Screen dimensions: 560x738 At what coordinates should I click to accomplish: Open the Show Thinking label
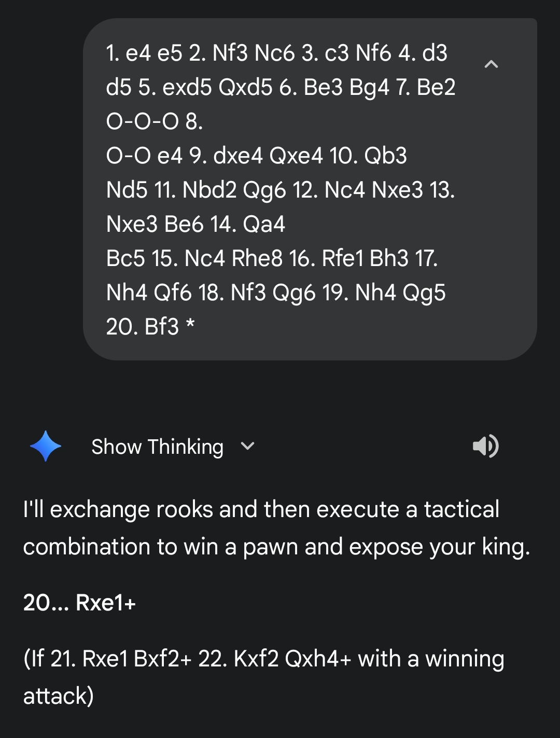tap(157, 447)
